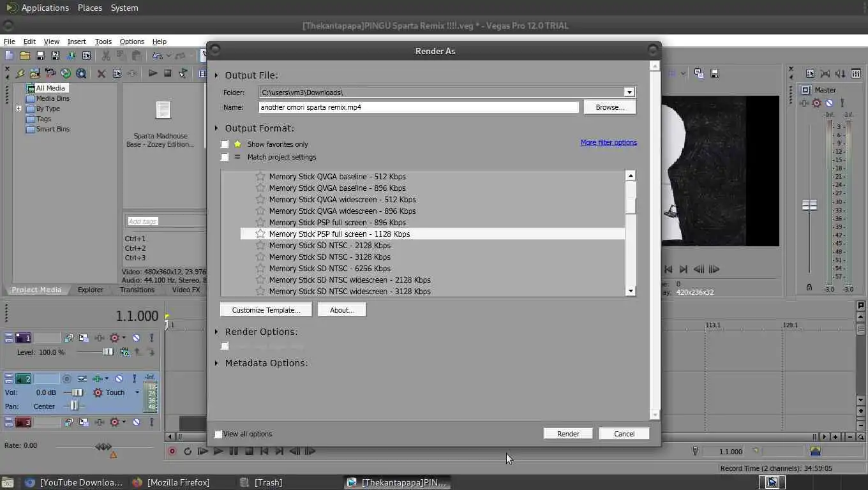Click Track FX icon on audio track 2

coord(98,379)
